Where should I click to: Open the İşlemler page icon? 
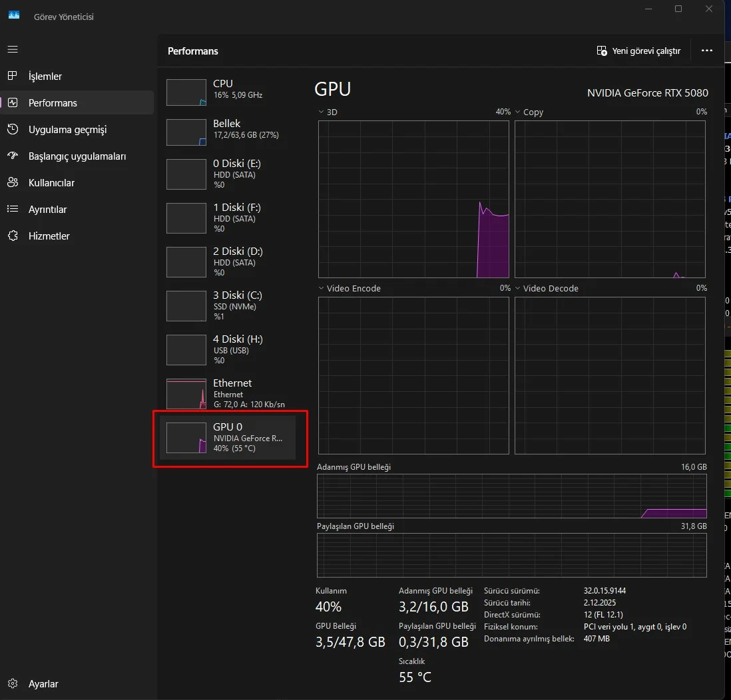click(x=13, y=76)
